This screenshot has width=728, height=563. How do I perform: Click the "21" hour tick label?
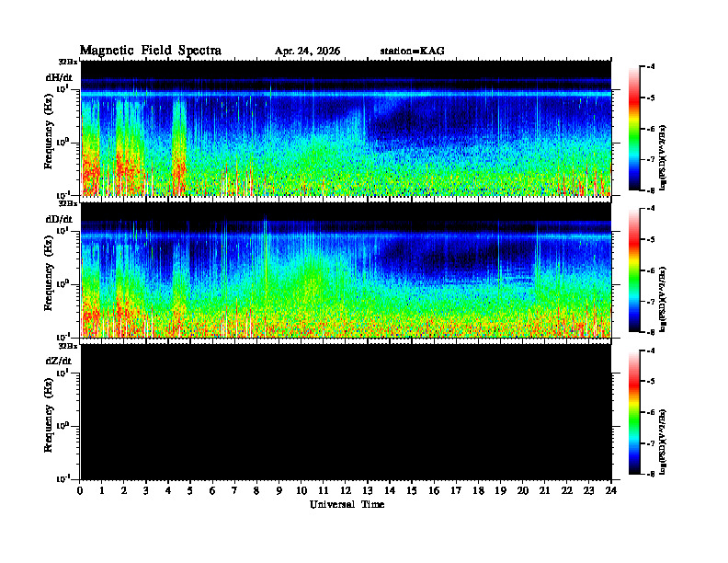pyautogui.click(x=544, y=491)
